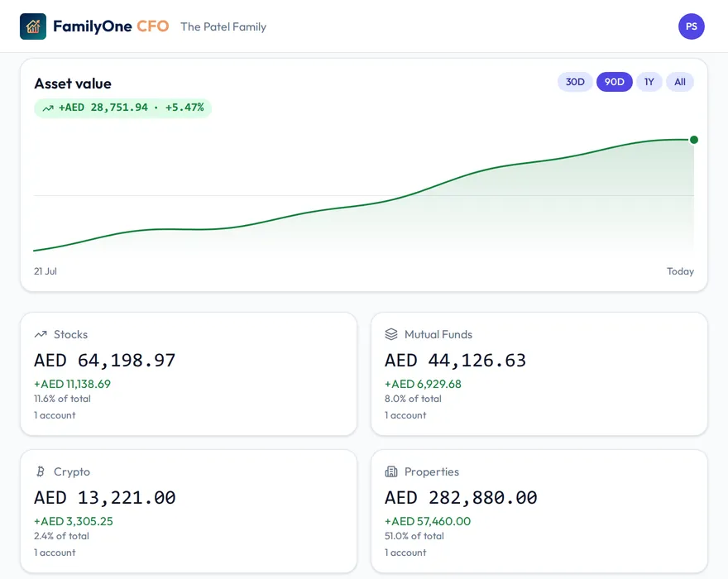
Task: Click the +AED 57,460.00 gain
Action: coord(428,521)
